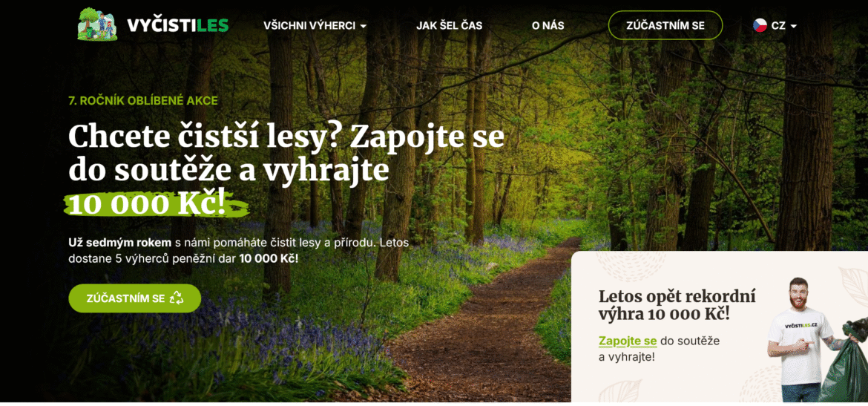Follow the Zapojte se link

click(x=627, y=341)
